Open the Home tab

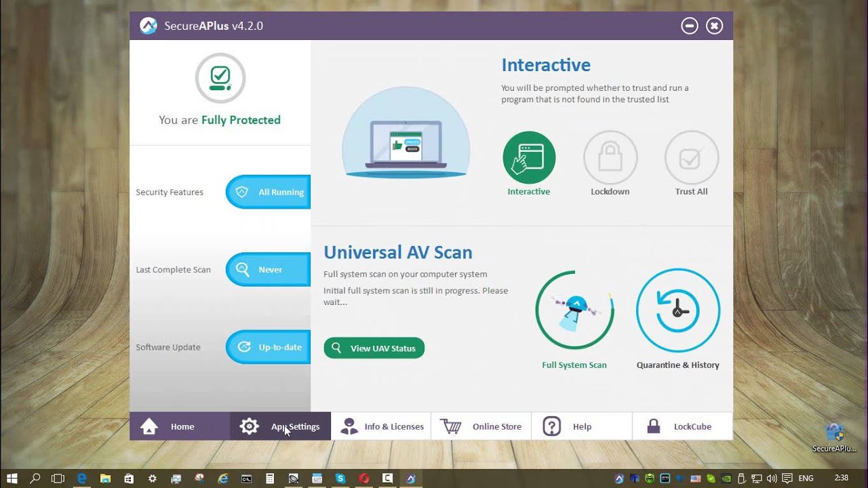(180, 426)
